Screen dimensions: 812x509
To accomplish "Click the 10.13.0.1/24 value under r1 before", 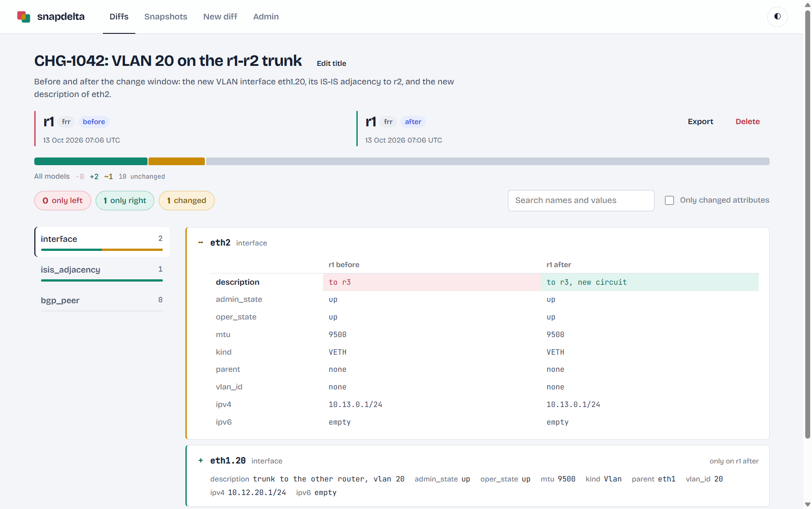I will [355, 404].
